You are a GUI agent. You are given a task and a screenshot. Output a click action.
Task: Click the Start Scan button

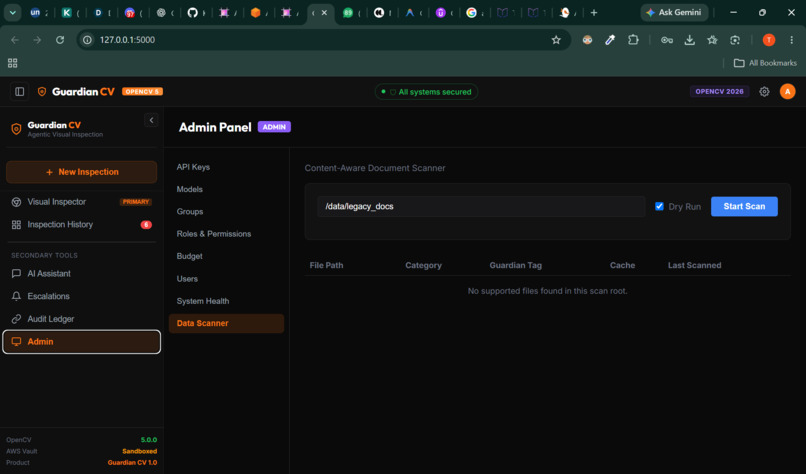click(x=744, y=206)
